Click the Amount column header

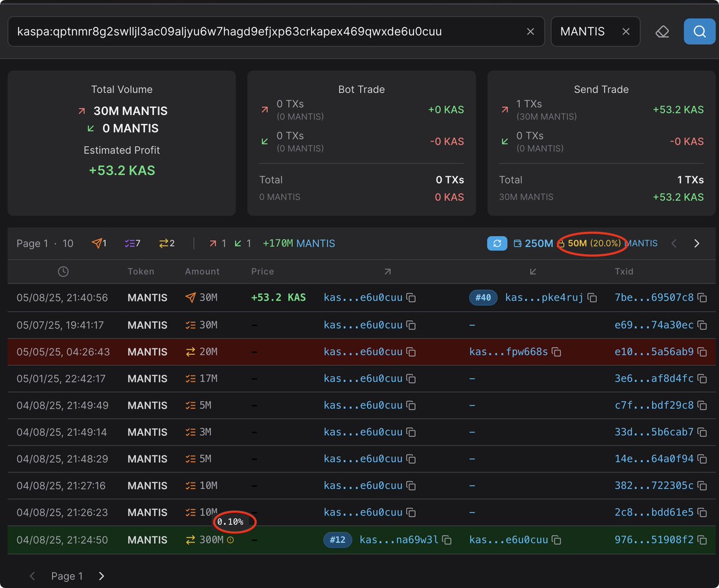tap(203, 272)
